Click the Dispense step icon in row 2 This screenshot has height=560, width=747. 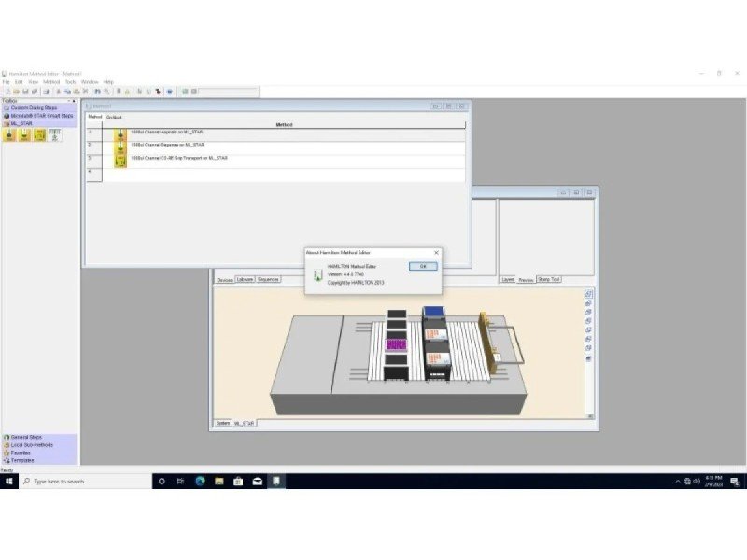(x=120, y=147)
